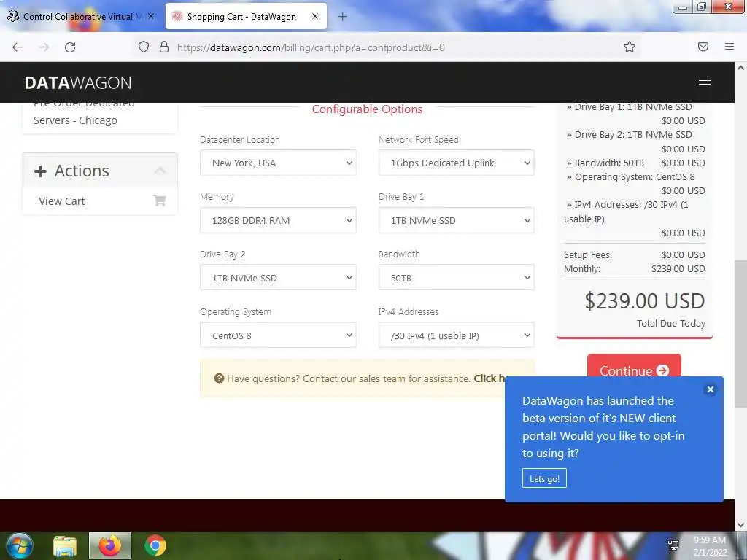Screen dimensions: 747x560
Task: Click the page vertical scrollbar thumb
Action: coord(740,333)
